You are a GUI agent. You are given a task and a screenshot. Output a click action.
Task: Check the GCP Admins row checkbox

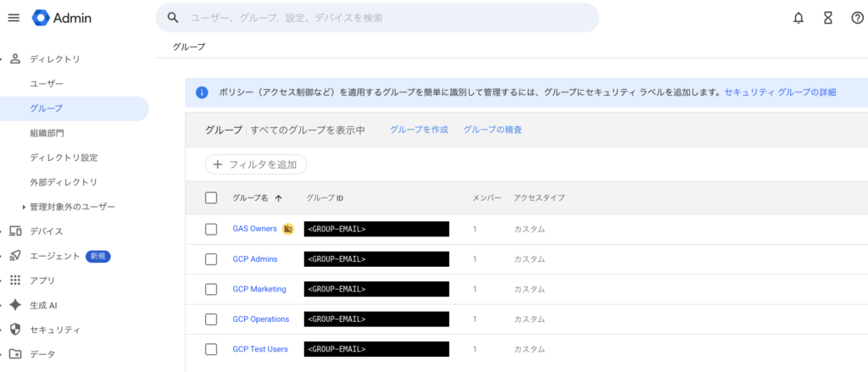[x=211, y=259]
